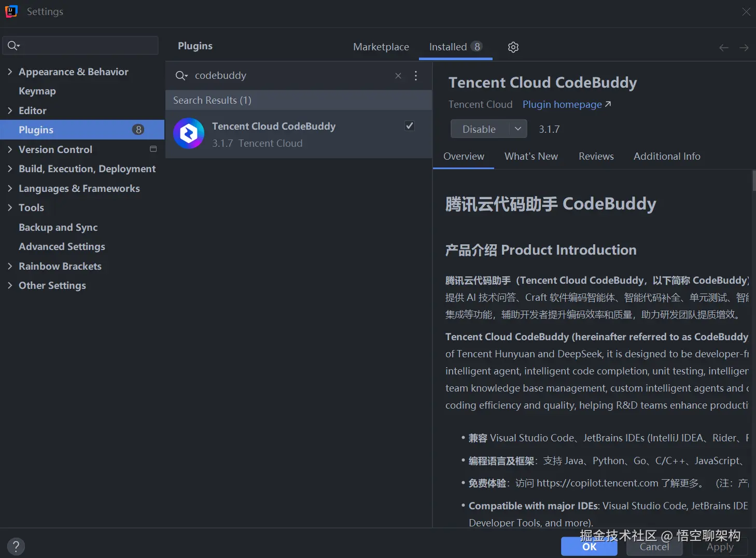
Task: Click the 3.1.7 version label beside Disable
Action: 549,129
